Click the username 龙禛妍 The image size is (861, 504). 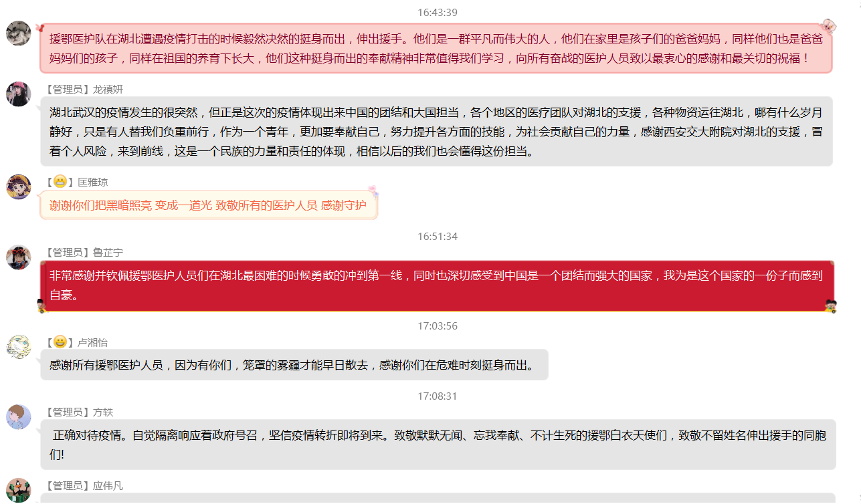[108, 90]
